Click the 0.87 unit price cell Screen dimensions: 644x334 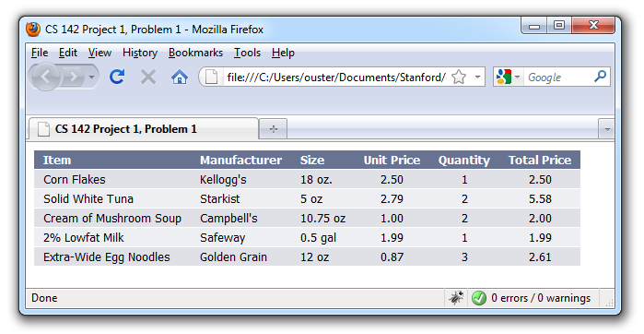pyautogui.click(x=392, y=256)
